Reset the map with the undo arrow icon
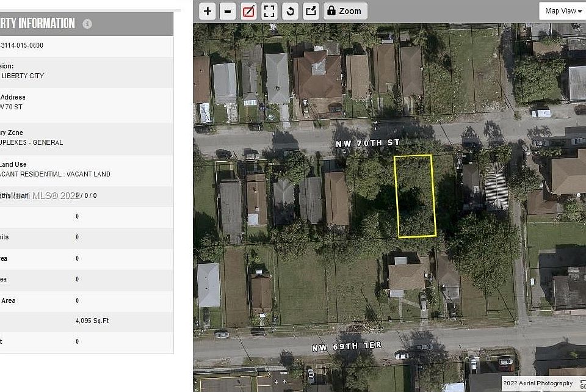Image resolution: width=586 pixels, height=392 pixels. tap(290, 11)
